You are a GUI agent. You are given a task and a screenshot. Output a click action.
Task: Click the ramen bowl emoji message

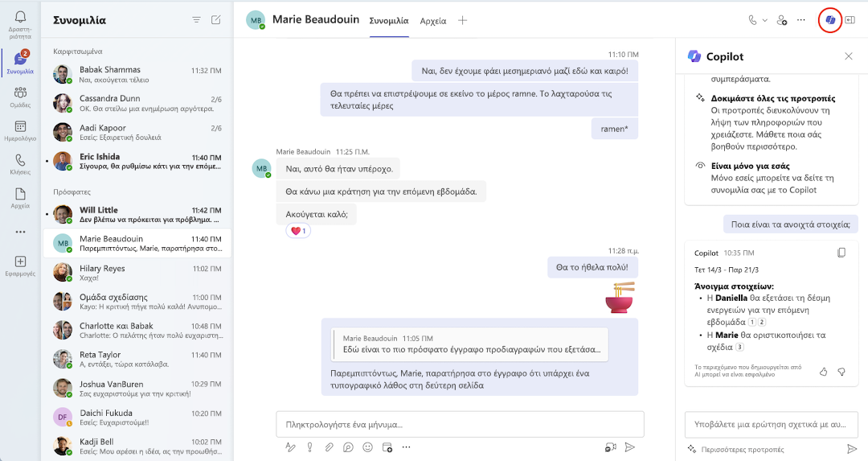click(x=620, y=298)
